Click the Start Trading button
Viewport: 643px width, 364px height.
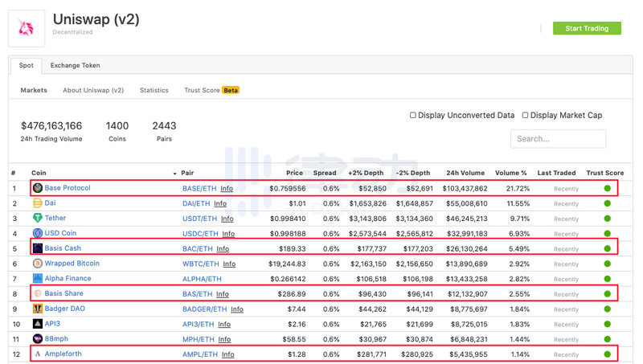[x=587, y=28]
